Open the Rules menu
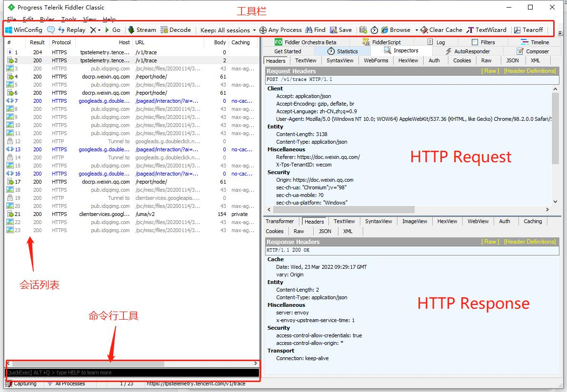567x392 pixels. point(48,19)
